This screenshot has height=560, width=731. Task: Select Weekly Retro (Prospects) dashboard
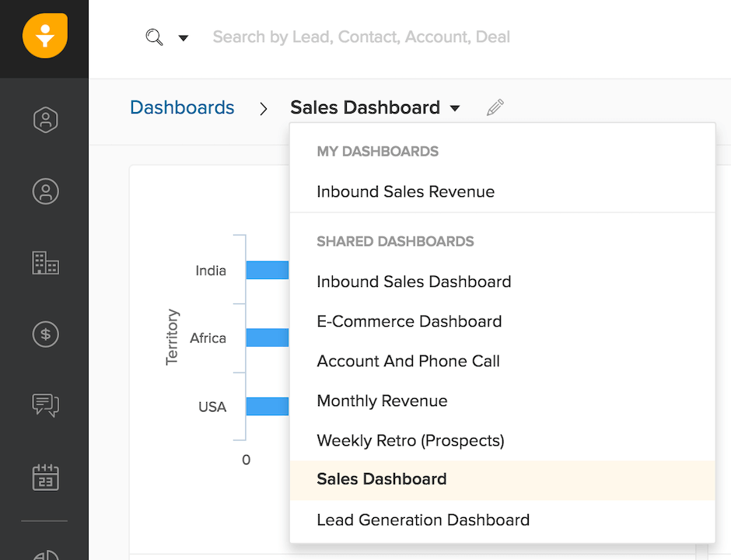411,439
